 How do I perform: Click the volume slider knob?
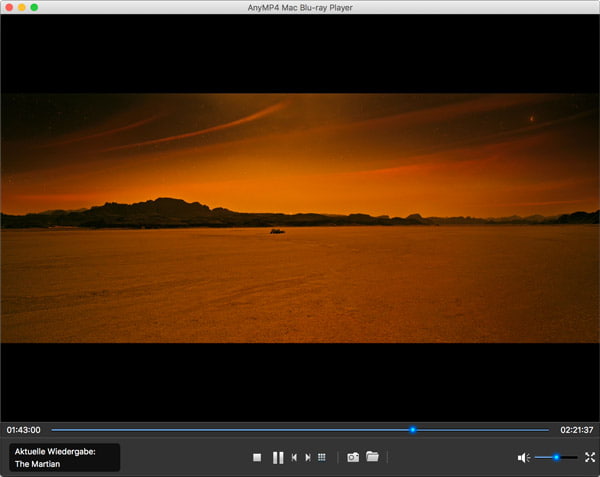coord(556,457)
